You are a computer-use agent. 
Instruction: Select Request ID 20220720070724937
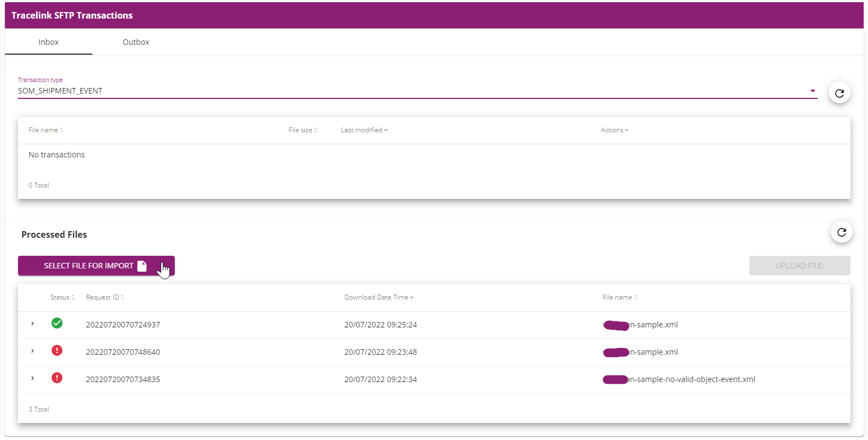(x=123, y=325)
